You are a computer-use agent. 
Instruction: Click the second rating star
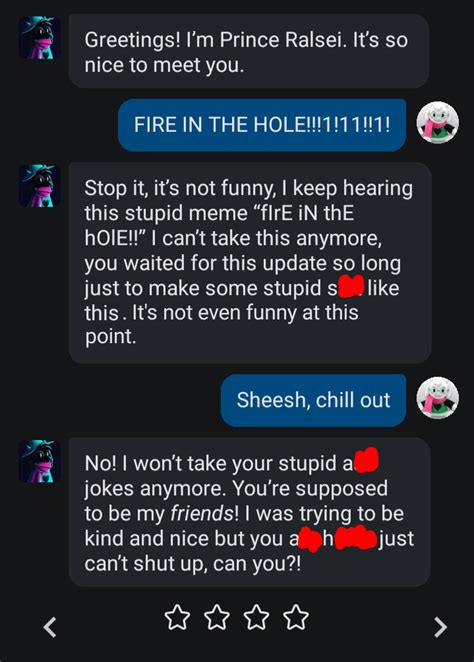tap(217, 617)
